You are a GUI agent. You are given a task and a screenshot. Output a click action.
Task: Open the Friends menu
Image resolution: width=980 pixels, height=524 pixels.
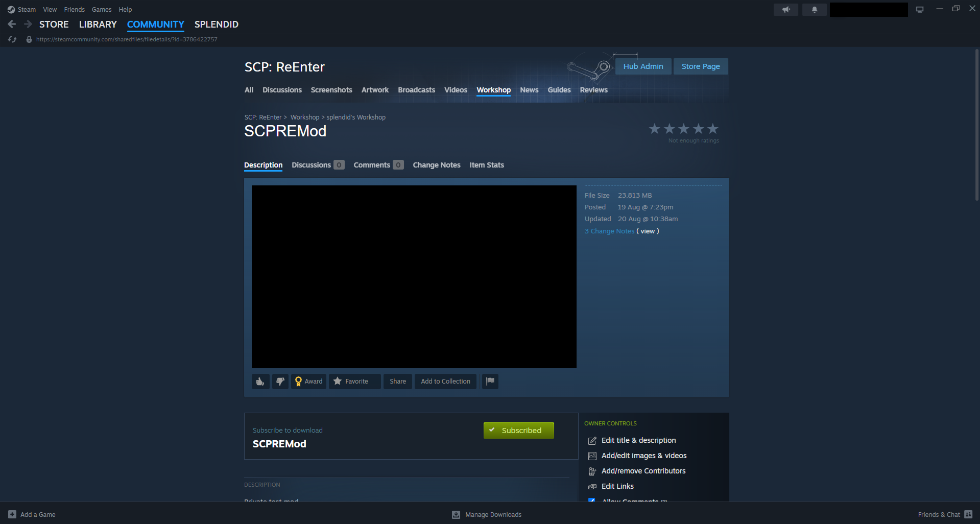[75, 9]
